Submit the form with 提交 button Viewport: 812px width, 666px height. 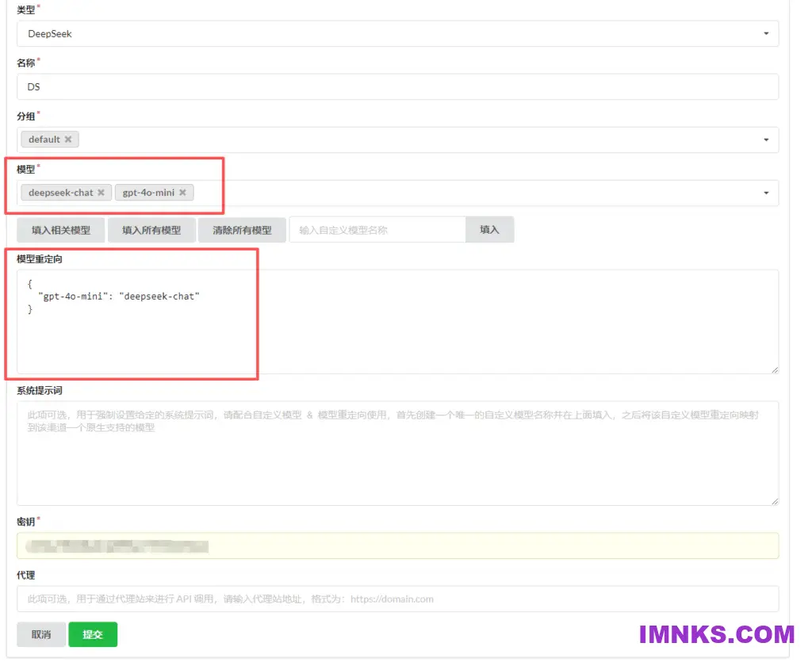(x=93, y=634)
